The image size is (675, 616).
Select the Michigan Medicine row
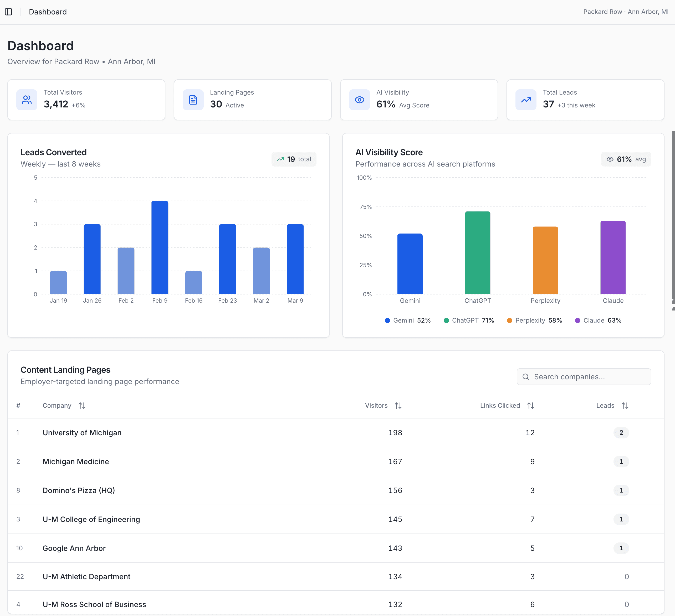point(336,462)
